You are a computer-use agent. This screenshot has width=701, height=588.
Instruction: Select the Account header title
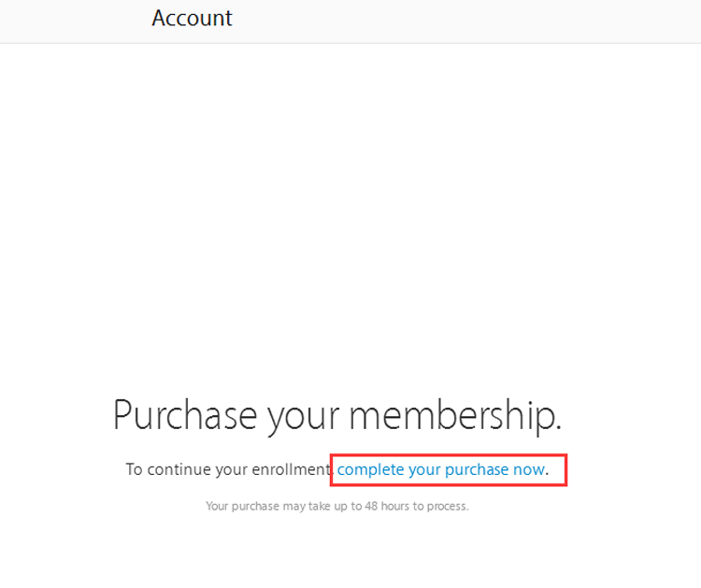pyautogui.click(x=192, y=18)
